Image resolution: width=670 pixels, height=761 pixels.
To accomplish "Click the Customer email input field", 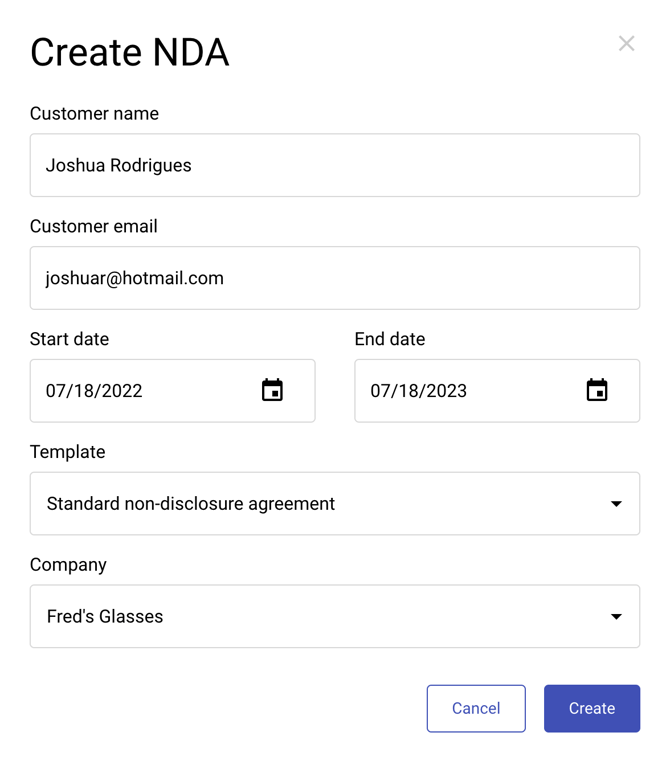I will pyautogui.click(x=334, y=278).
